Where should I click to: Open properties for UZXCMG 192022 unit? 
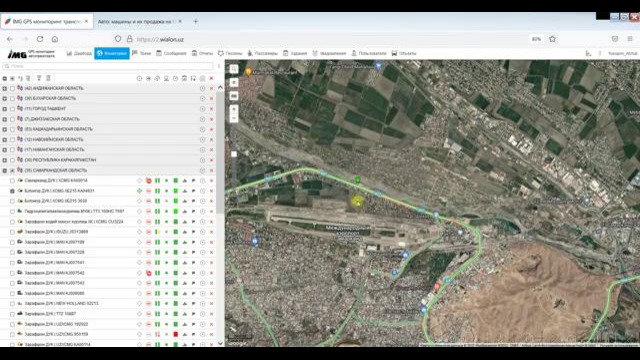click(x=202, y=324)
